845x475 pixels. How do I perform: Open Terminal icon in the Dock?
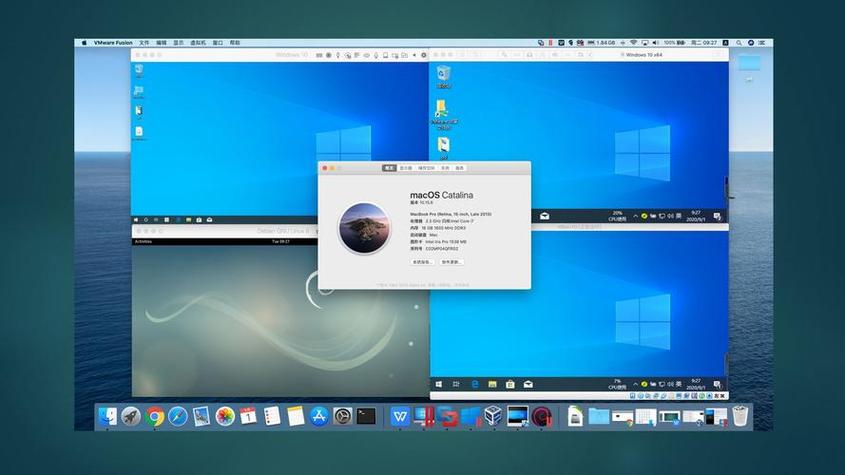[366, 416]
